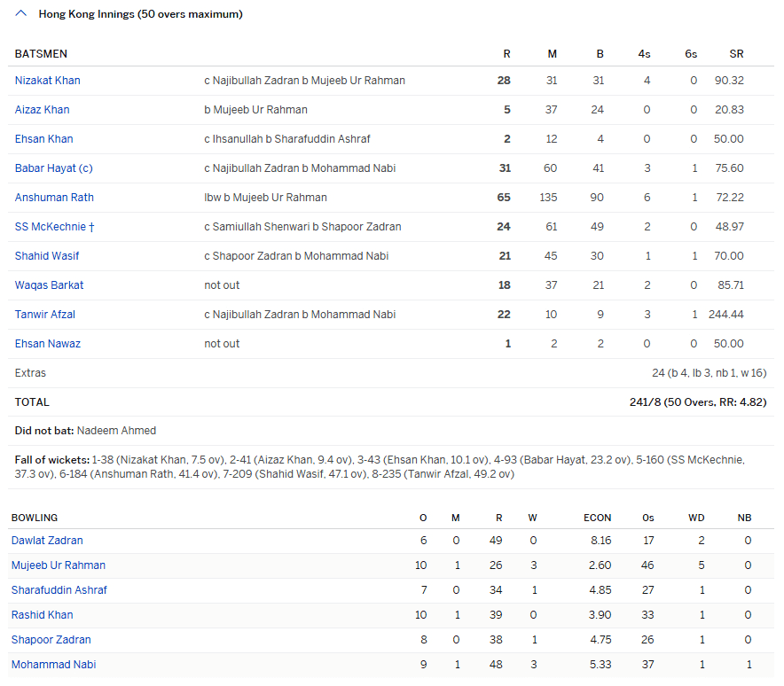
Task: Open Ehsan Nawaz's player profile
Action: tap(47, 344)
